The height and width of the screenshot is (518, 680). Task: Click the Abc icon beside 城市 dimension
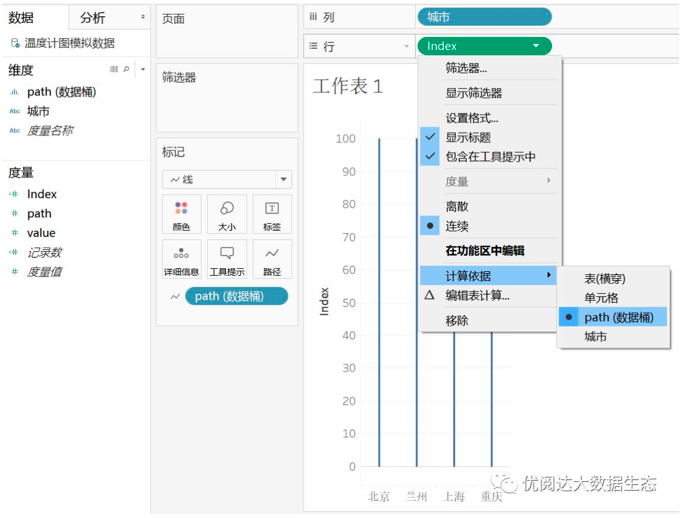[x=15, y=111]
